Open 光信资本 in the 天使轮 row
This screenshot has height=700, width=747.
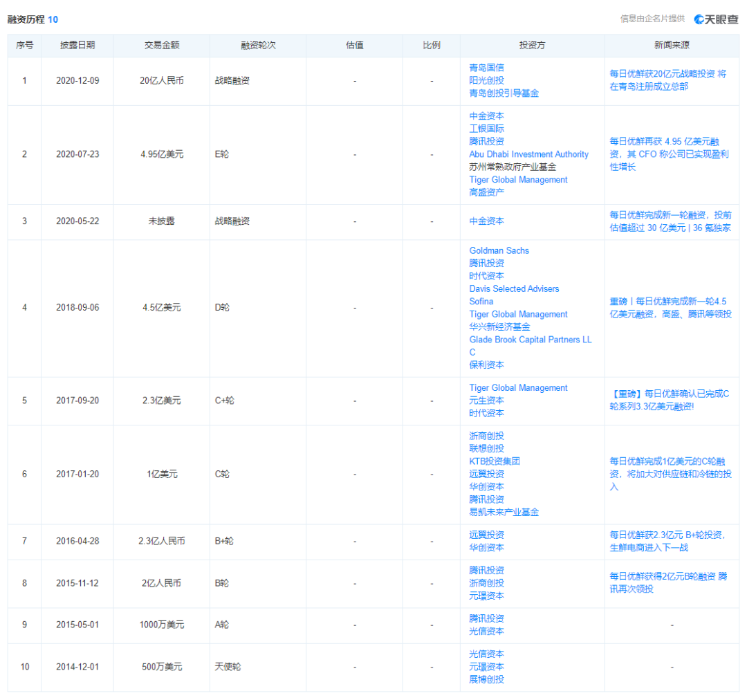[486, 654]
